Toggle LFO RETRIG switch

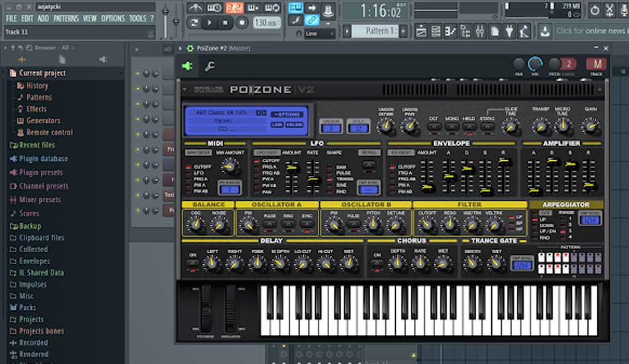point(369,164)
